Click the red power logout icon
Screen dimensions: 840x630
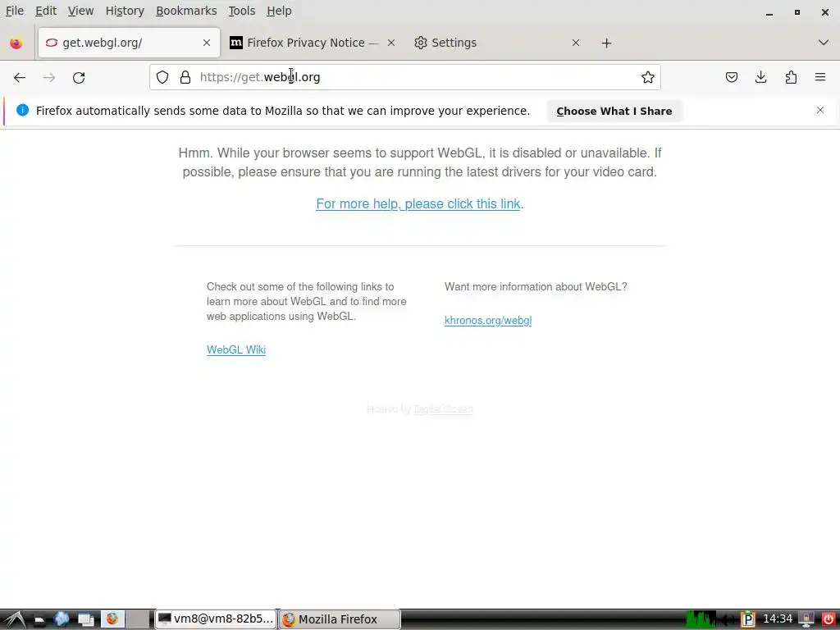tap(828, 619)
